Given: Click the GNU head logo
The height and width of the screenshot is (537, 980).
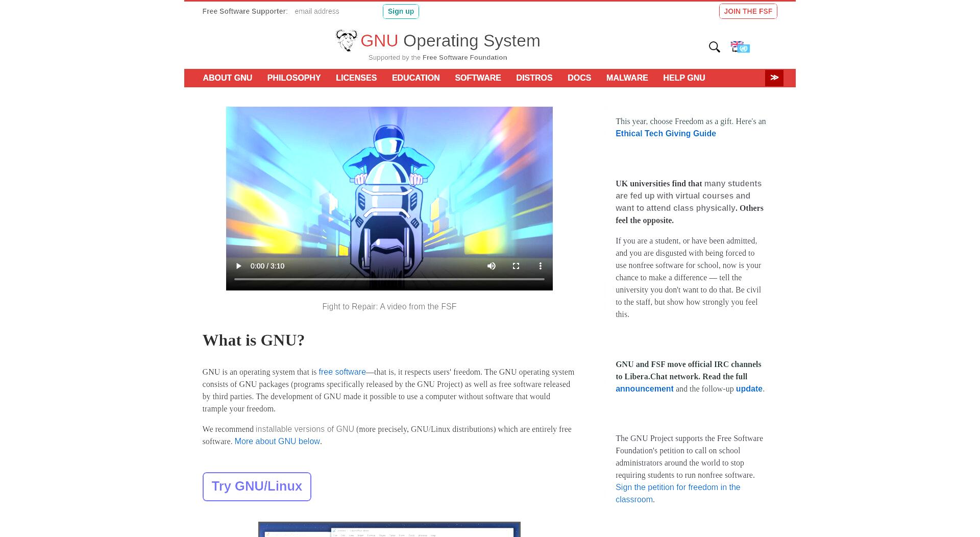Looking at the screenshot, I should tap(346, 40).
